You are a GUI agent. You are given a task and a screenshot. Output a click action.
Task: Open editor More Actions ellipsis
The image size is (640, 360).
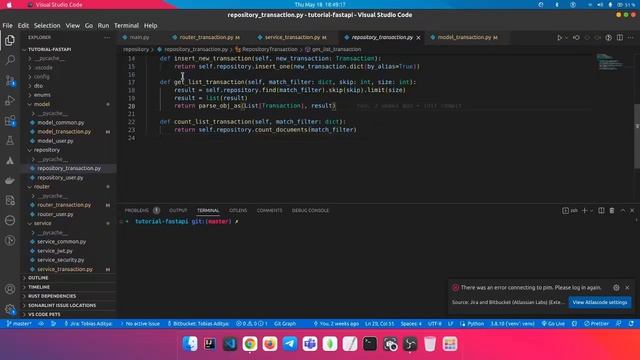[631, 38]
